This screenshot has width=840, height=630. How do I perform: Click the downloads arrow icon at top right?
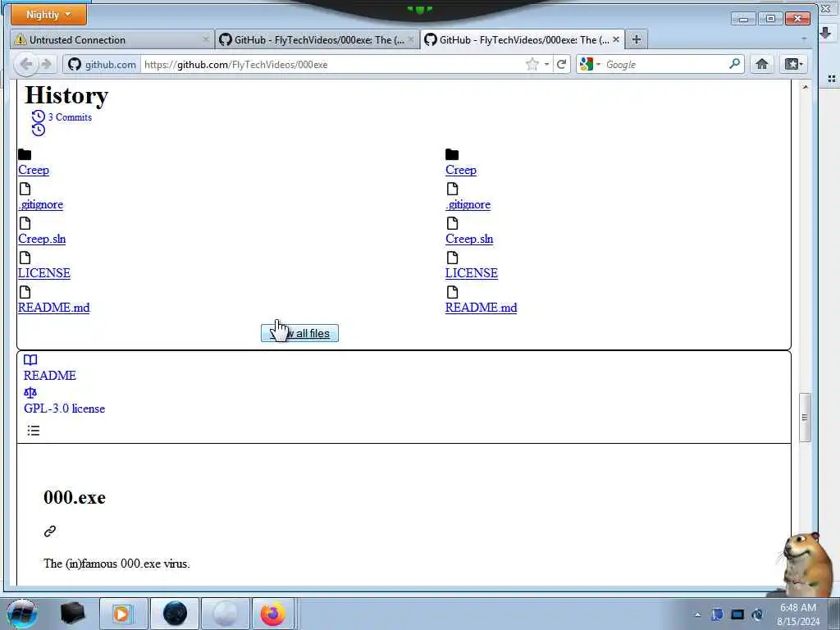[x=825, y=33]
